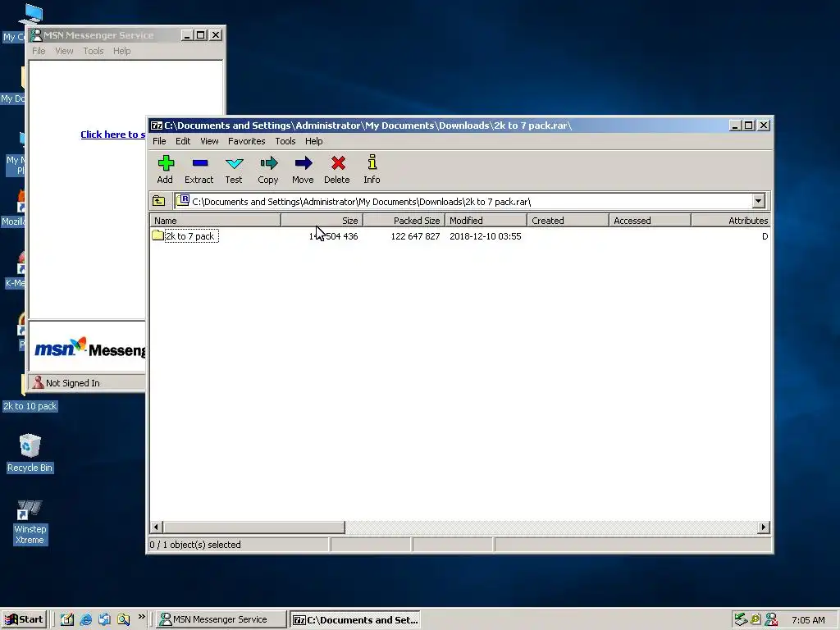Viewport: 840px width, 630px height.
Task: Run the Test archive tool
Action: [x=234, y=169]
